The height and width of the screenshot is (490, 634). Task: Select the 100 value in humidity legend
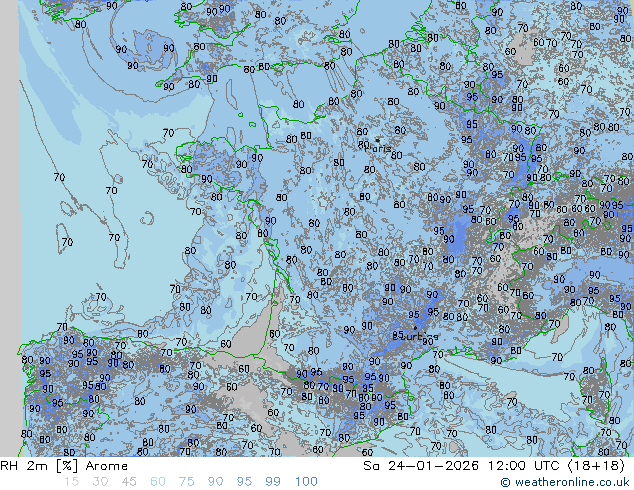306,481
